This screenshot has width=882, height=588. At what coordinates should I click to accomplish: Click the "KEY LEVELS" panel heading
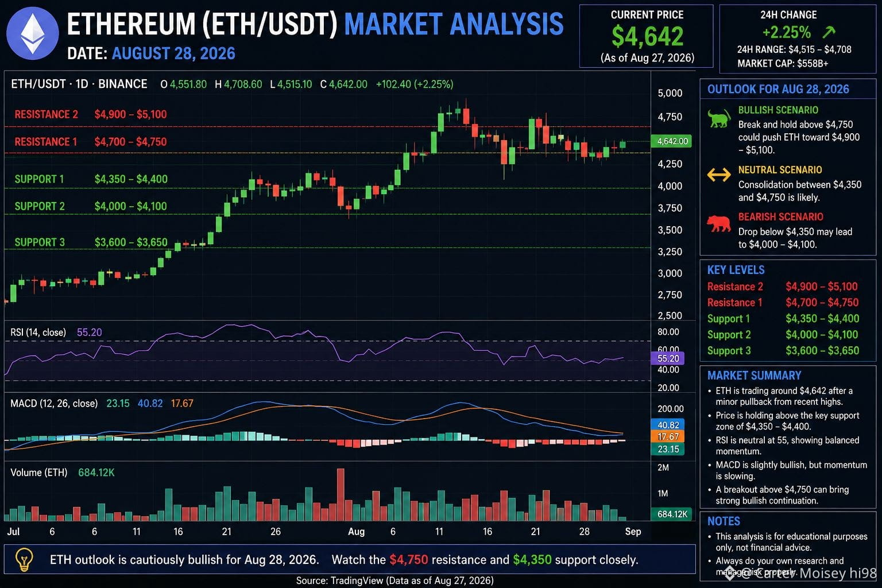point(736,270)
